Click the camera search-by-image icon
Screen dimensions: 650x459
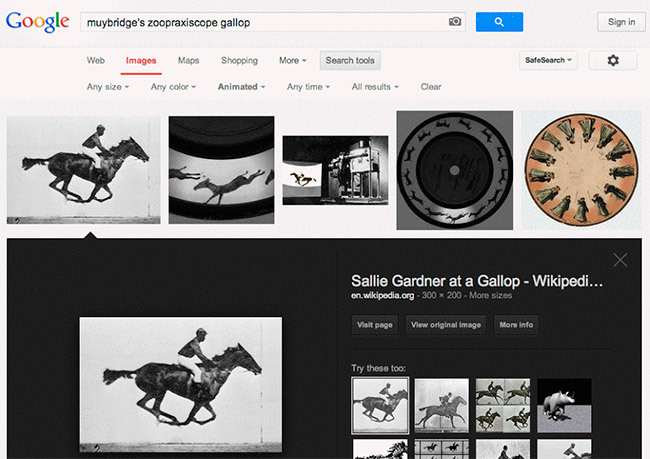pos(455,22)
